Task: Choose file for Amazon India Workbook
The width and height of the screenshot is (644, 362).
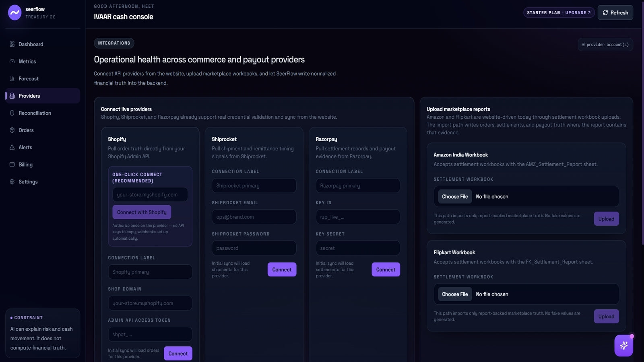Action: click(455, 197)
